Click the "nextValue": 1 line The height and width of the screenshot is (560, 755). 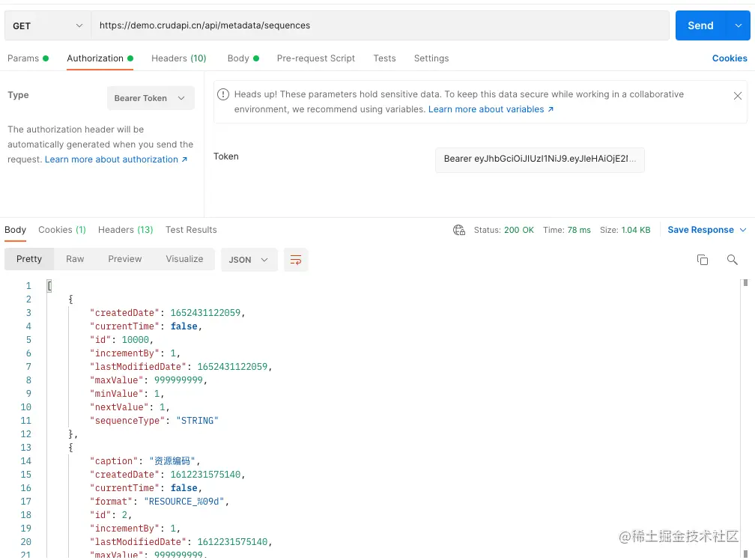pos(130,407)
